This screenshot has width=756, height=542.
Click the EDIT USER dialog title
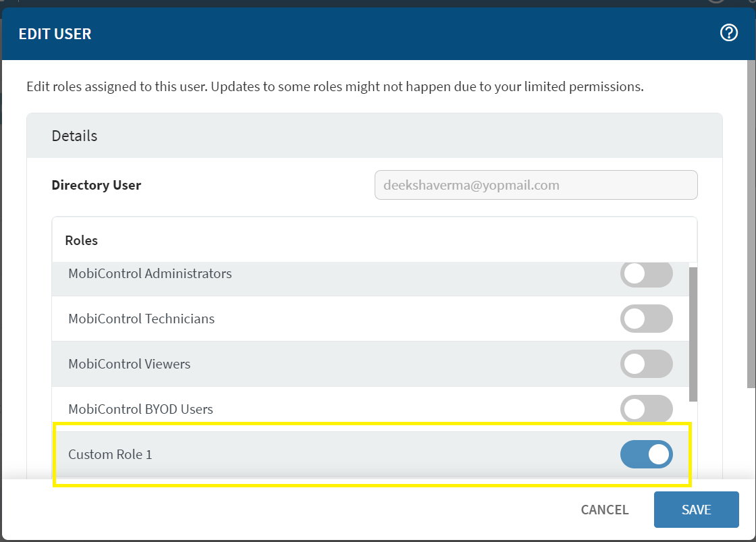(55, 34)
